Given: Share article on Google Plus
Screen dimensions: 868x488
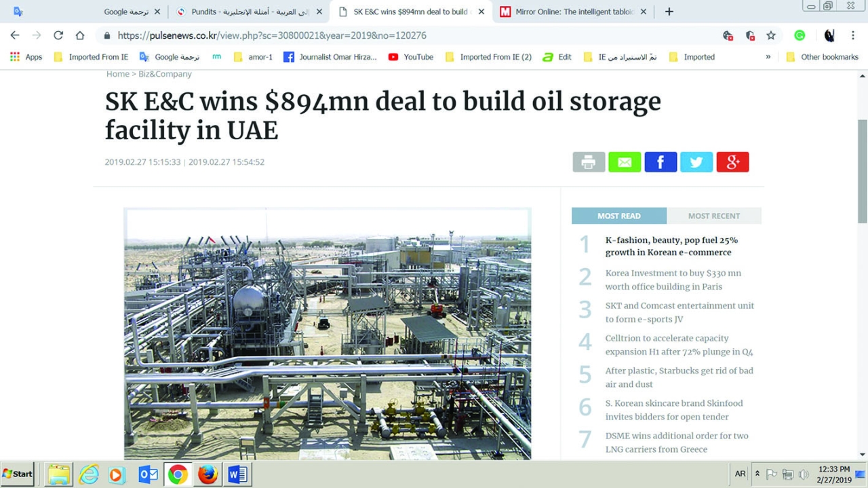Looking at the screenshot, I should point(732,162).
